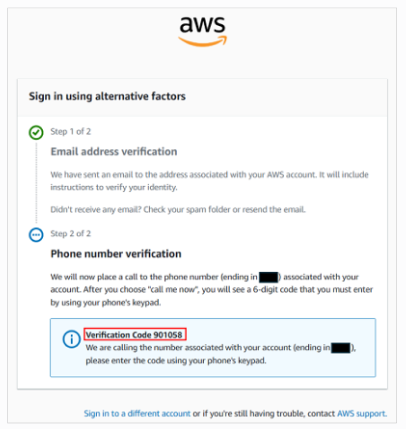Viewport: 406px width, 429px height.
Task: Click the redacted phone digits in info box
Action: click(x=341, y=348)
